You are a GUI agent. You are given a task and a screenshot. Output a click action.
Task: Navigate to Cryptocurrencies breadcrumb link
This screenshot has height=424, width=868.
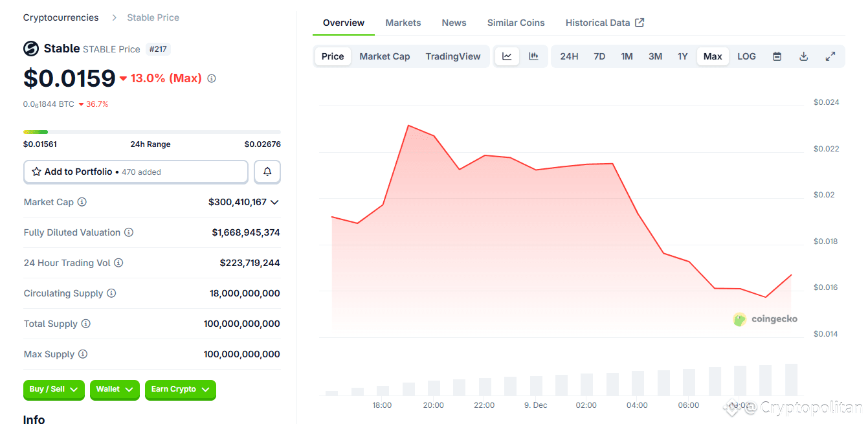[60, 17]
